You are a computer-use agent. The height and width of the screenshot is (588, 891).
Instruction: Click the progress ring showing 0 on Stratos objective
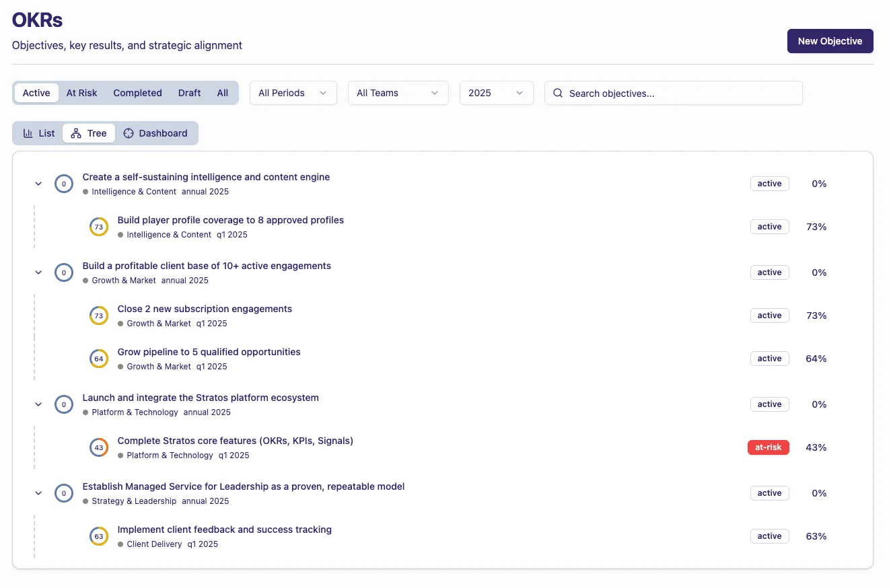pyautogui.click(x=64, y=404)
